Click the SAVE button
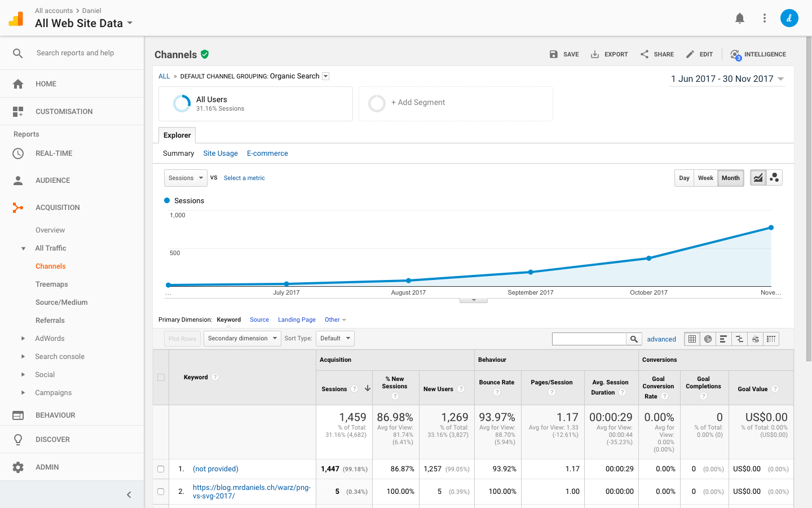 (564, 54)
